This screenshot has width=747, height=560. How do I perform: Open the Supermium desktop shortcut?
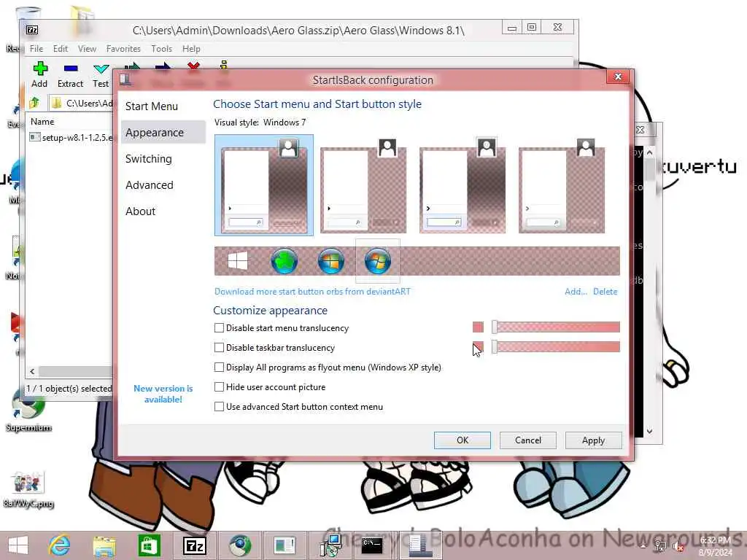pyautogui.click(x=28, y=411)
